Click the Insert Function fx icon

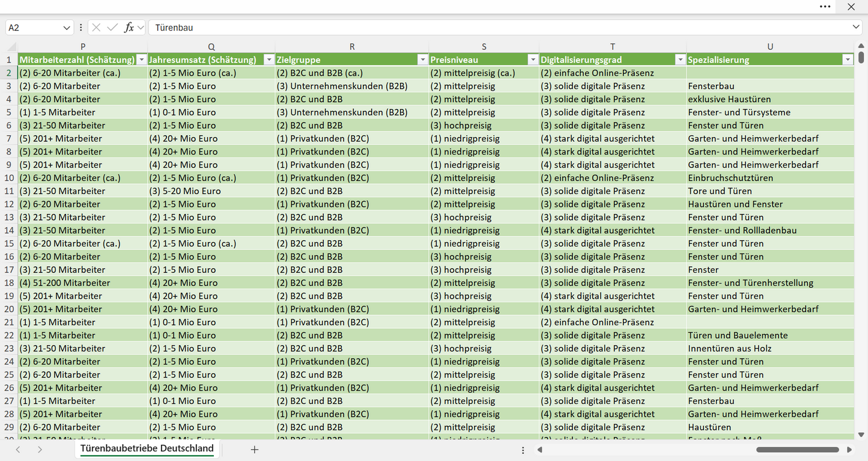(x=129, y=28)
